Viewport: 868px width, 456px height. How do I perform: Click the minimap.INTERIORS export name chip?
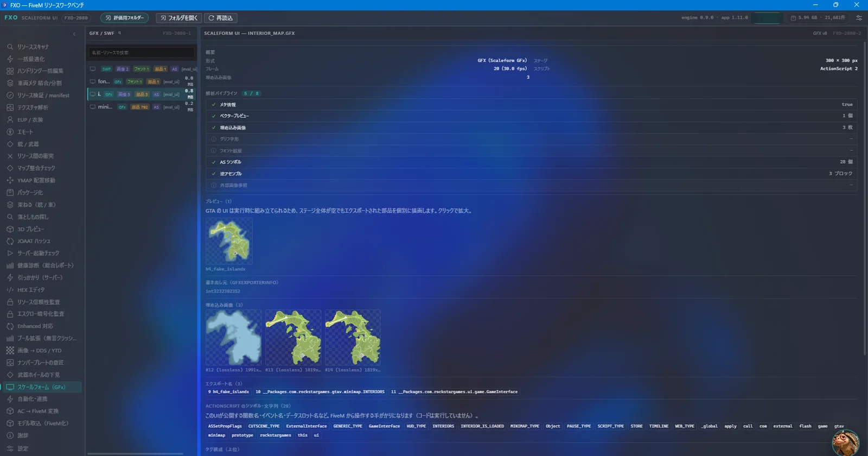pos(320,392)
